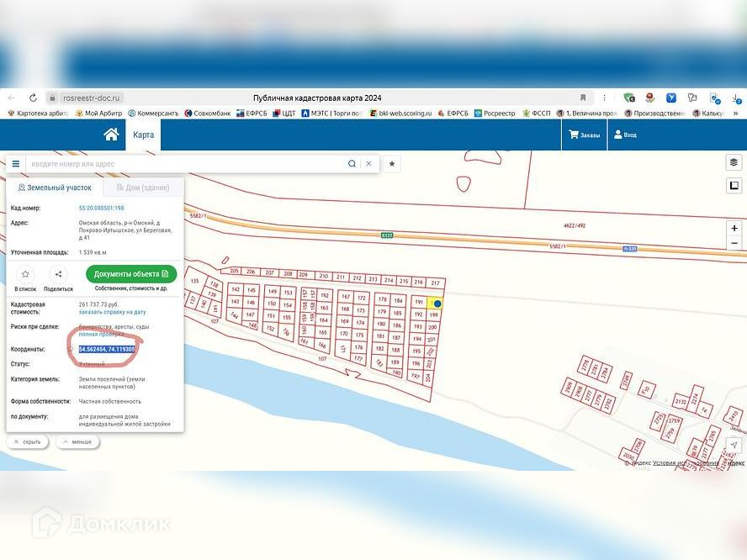Open the Росреестр bookmark
Image resolution: width=747 pixels, height=560 pixels.
tap(495, 114)
